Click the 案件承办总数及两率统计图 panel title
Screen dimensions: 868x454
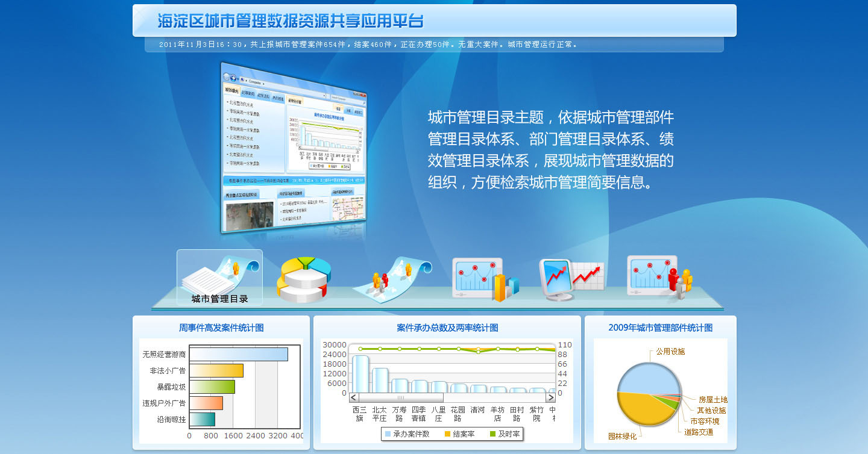pos(447,328)
